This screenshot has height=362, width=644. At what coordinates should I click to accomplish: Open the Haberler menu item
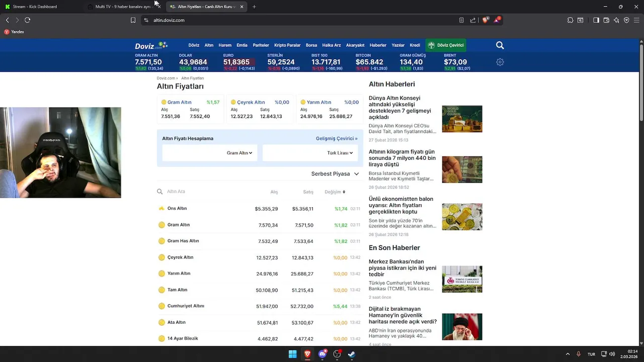(x=378, y=45)
